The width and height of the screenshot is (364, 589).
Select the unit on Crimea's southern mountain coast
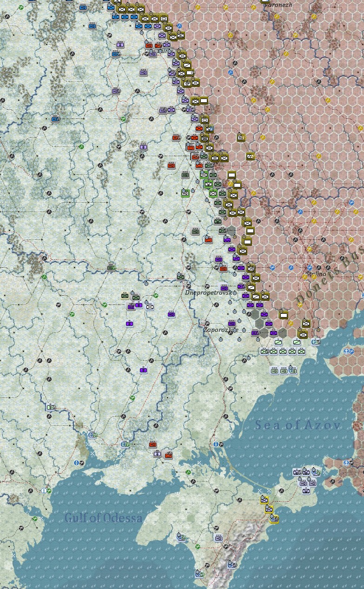point(232,565)
